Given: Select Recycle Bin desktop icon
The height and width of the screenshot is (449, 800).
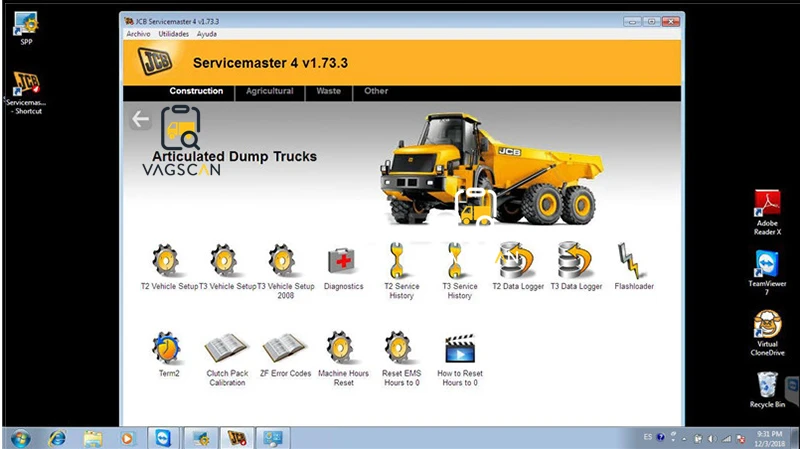Looking at the screenshot, I should (x=767, y=389).
